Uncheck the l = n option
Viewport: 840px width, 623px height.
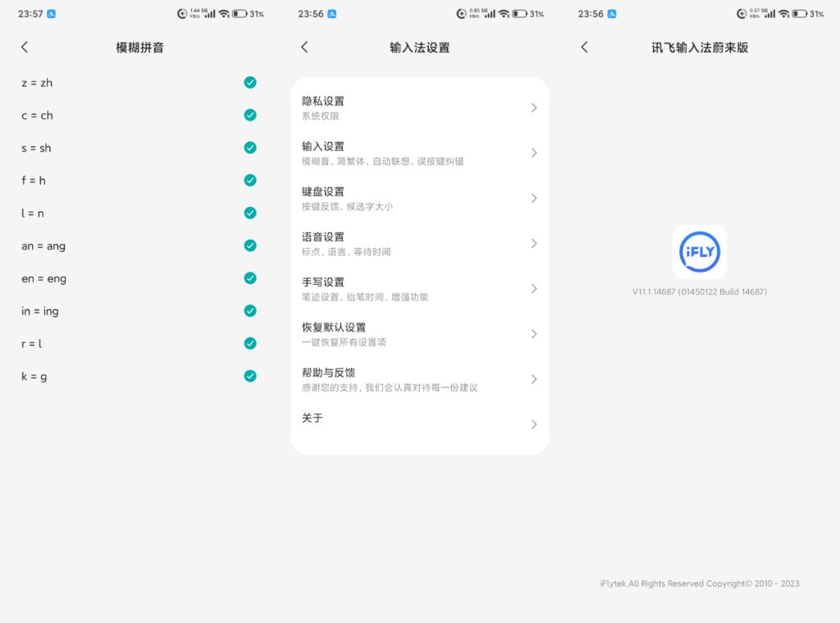[x=250, y=213]
